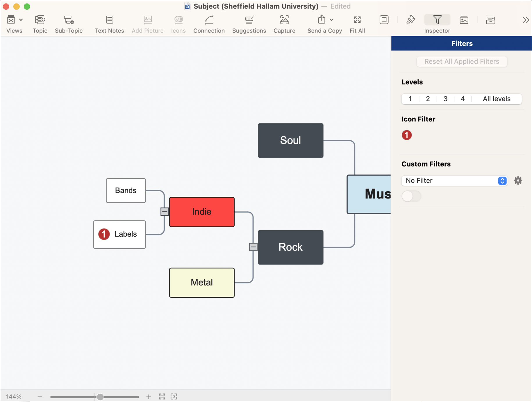Click the Capture tool

pos(284,23)
